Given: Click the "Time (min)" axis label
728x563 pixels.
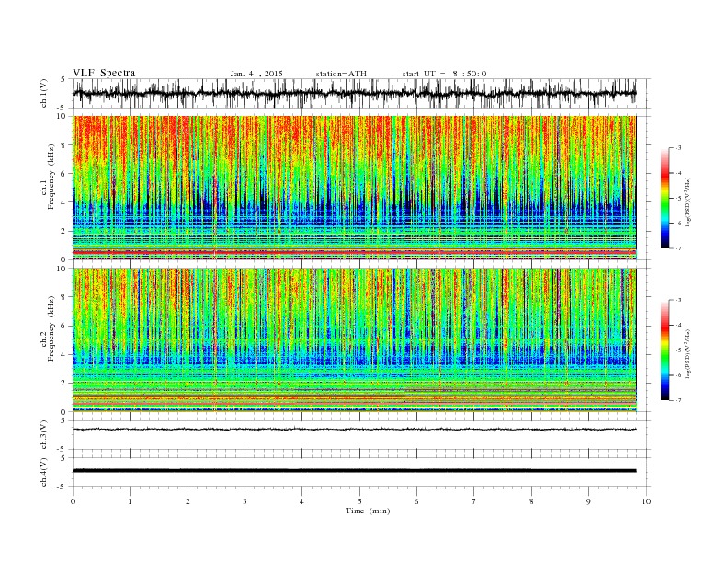Looking at the screenshot, I should point(368,511).
